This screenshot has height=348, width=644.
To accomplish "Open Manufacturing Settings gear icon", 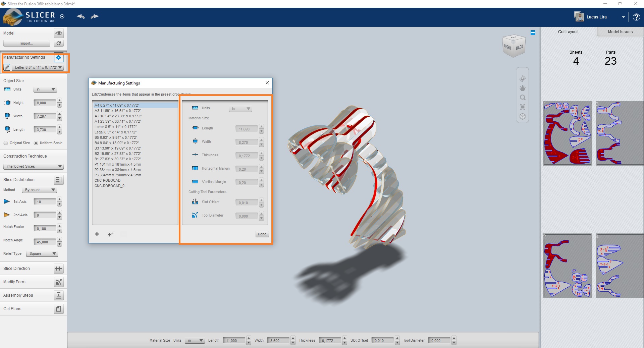I will click(59, 57).
